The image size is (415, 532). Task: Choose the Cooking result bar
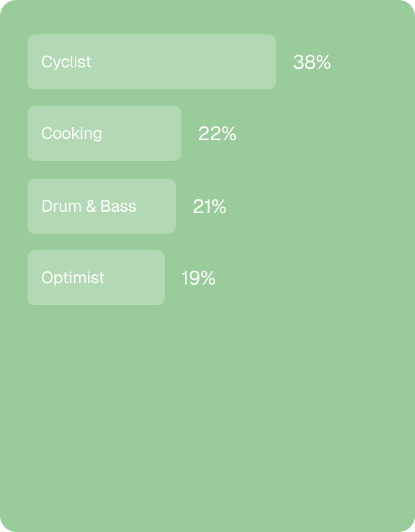104,133
